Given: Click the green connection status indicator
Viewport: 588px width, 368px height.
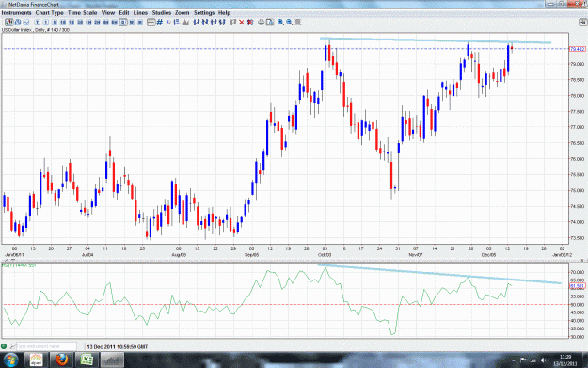Looking at the screenshot, I should point(4,346).
